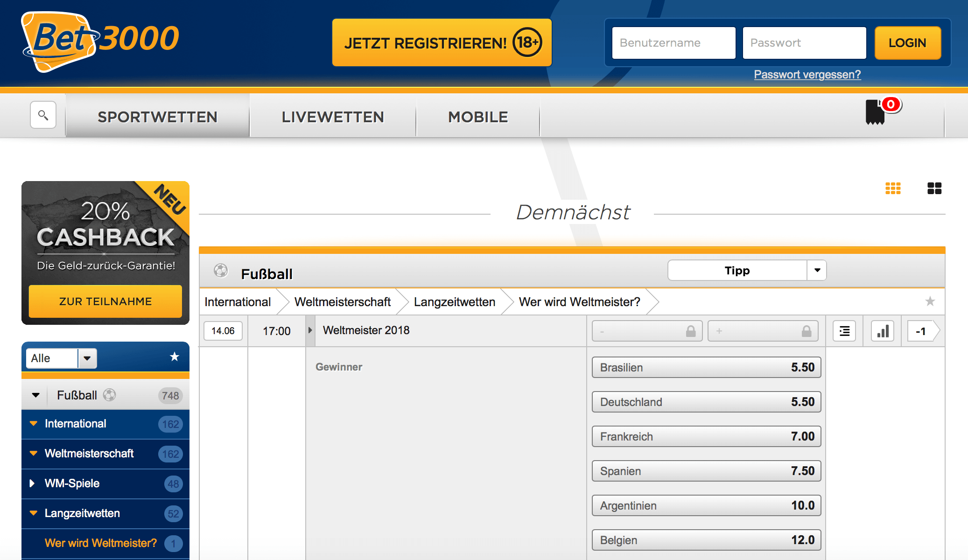Open the MOBILE tab
This screenshot has height=560, width=968.
tap(478, 117)
